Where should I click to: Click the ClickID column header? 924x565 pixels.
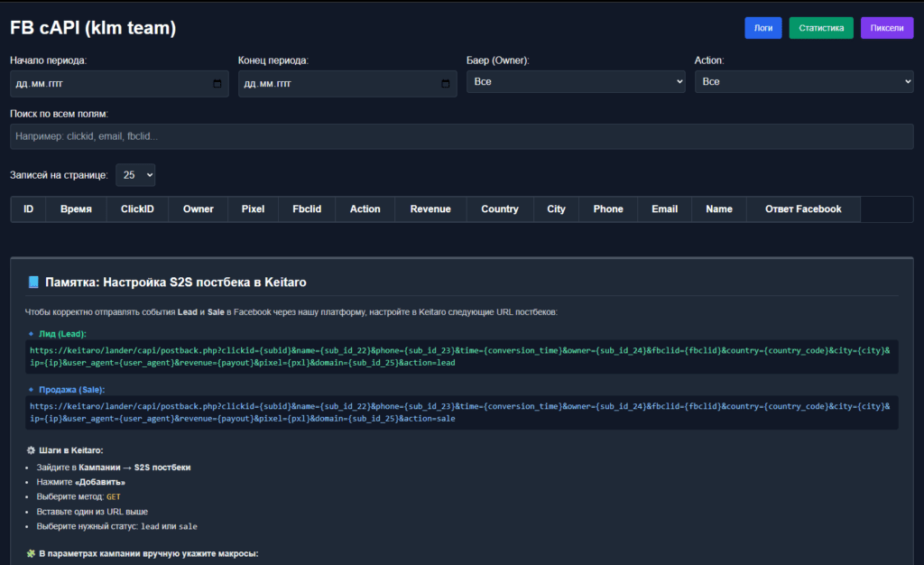click(x=137, y=209)
